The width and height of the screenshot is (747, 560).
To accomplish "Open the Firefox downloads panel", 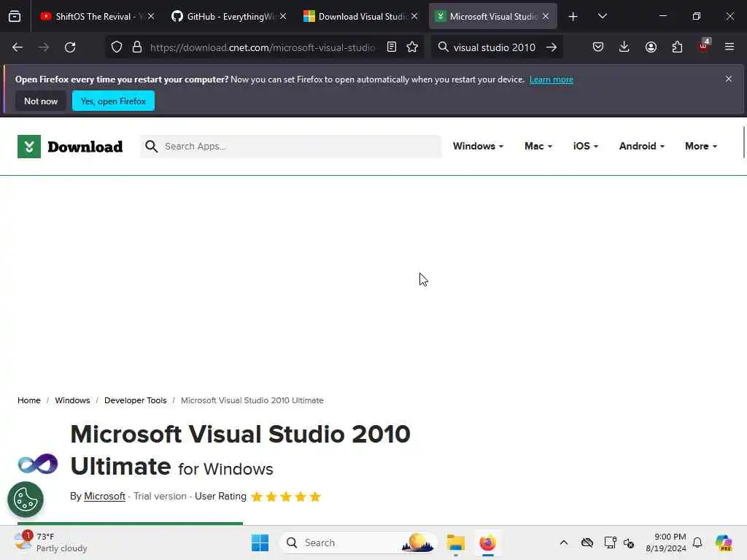I will coord(624,47).
